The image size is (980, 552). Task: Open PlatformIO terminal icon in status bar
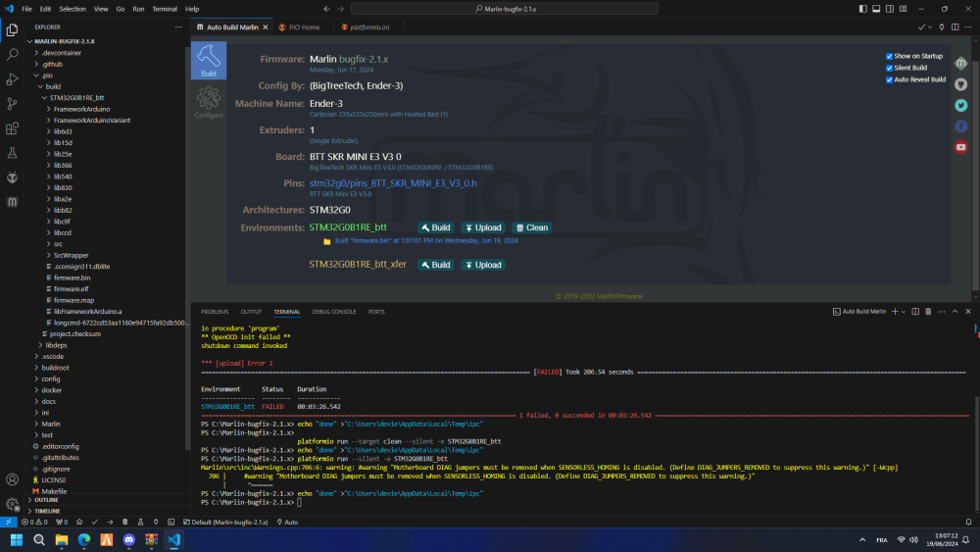point(171,522)
